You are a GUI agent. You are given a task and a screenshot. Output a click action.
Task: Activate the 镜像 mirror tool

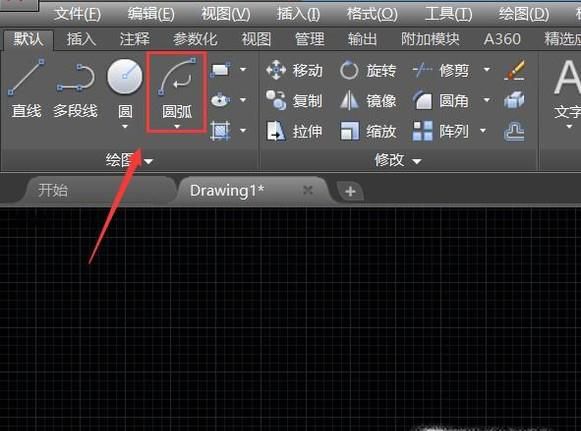coord(368,101)
